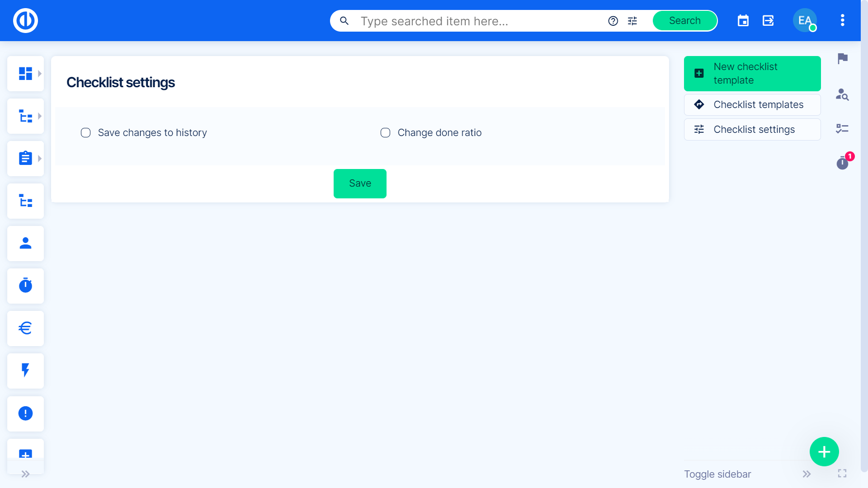Open the time tracking stopwatch sidebar icon

(25, 286)
